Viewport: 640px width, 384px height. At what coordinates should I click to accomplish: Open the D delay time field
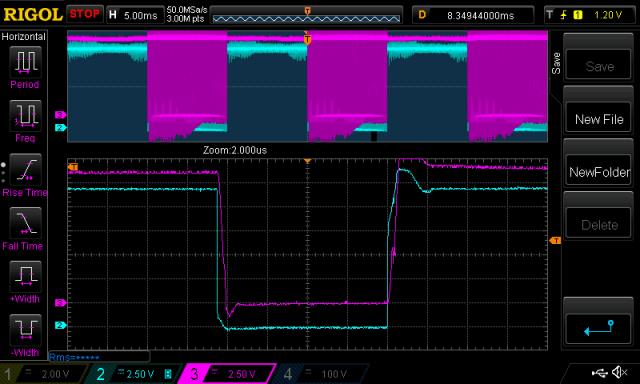pyautogui.click(x=473, y=15)
